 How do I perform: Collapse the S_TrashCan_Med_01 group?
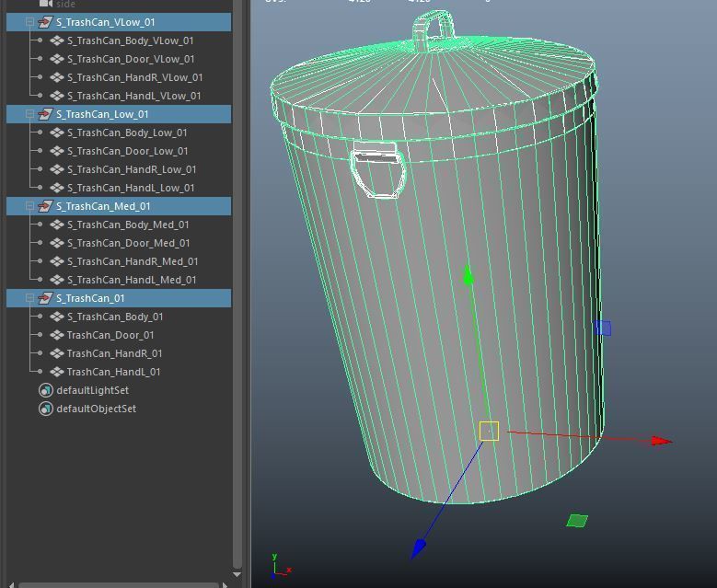pyautogui.click(x=29, y=206)
